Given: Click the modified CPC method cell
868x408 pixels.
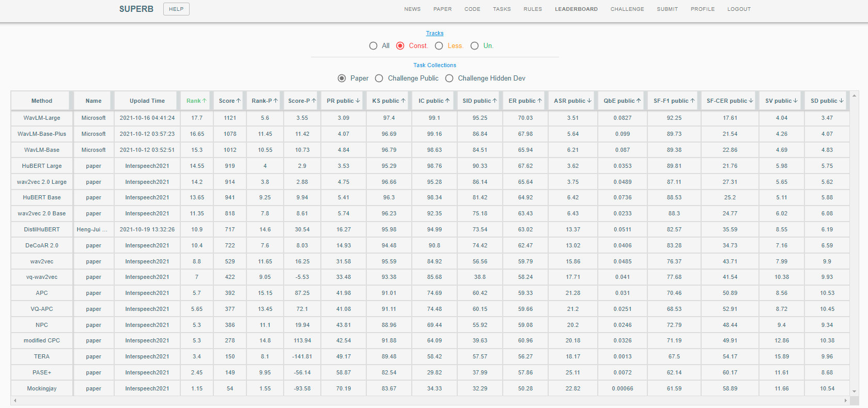Looking at the screenshot, I should coord(42,340).
